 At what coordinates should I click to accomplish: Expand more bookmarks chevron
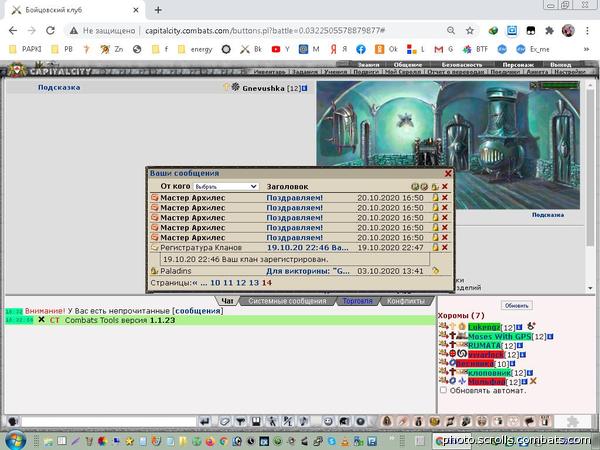pyautogui.click(x=586, y=49)
